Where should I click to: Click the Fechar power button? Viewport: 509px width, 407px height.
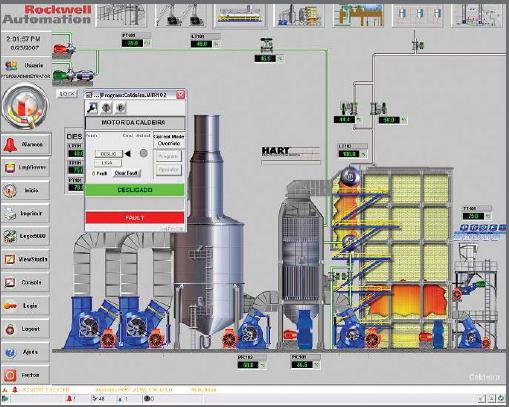(x=26, y=375)
